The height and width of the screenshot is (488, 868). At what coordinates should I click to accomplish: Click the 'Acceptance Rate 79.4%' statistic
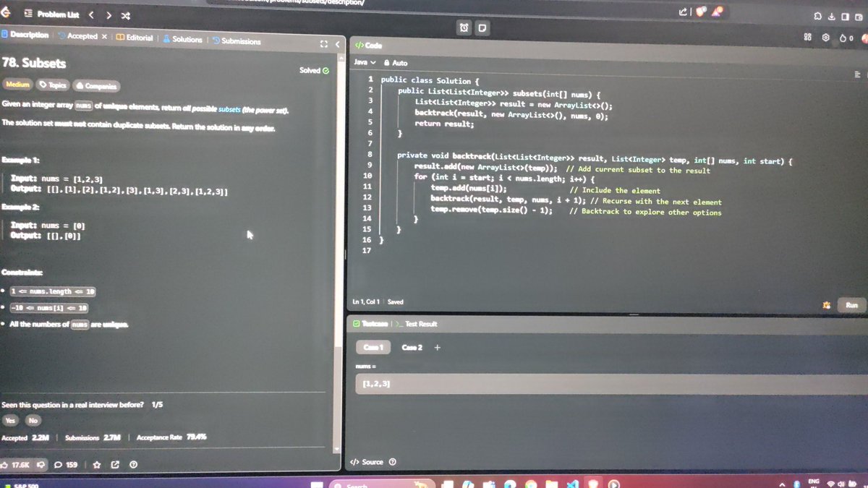click(x=172, y=437)
